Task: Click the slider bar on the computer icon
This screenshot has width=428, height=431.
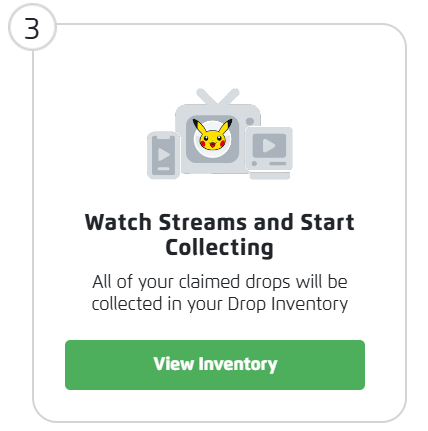Action: point(278,163)
